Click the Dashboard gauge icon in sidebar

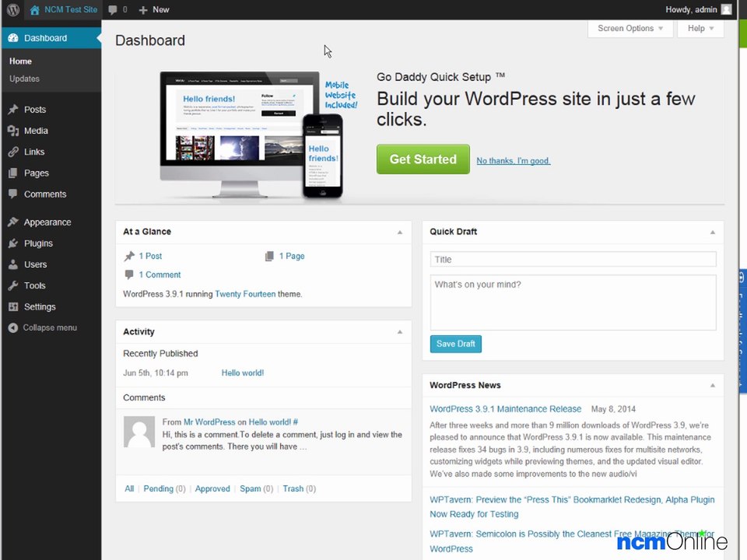coord(13,38)
